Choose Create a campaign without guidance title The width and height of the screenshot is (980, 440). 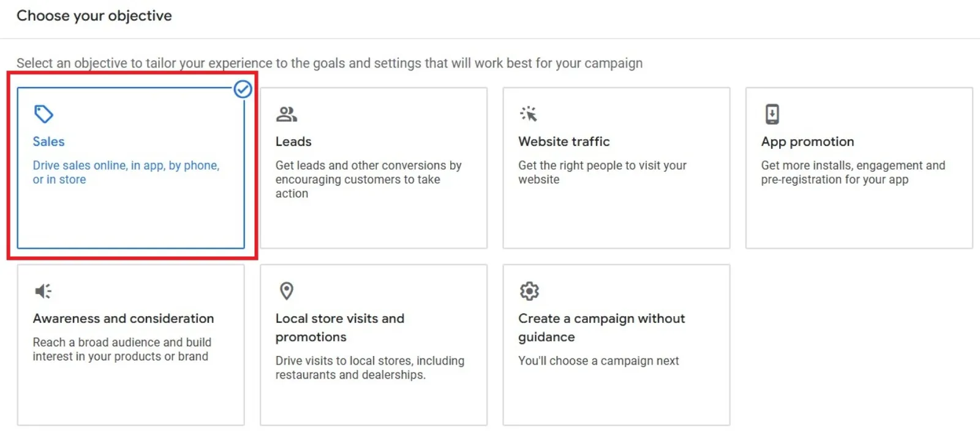tap(601, 328)
